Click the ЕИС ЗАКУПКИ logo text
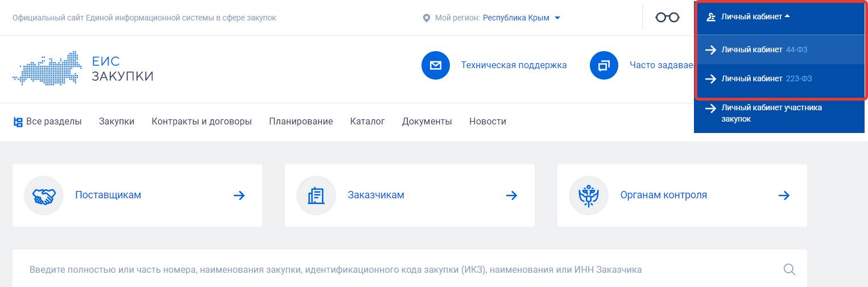 (122, 69)
